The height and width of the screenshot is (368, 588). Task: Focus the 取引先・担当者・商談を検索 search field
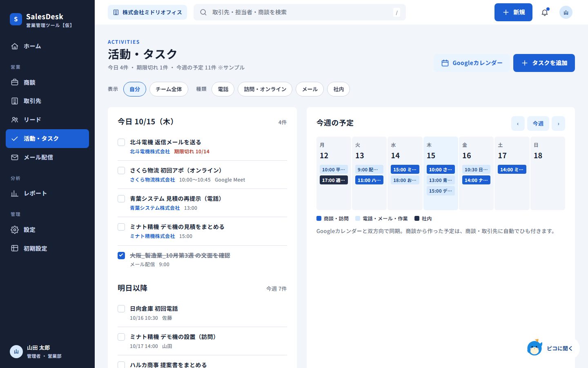(300, 12)
